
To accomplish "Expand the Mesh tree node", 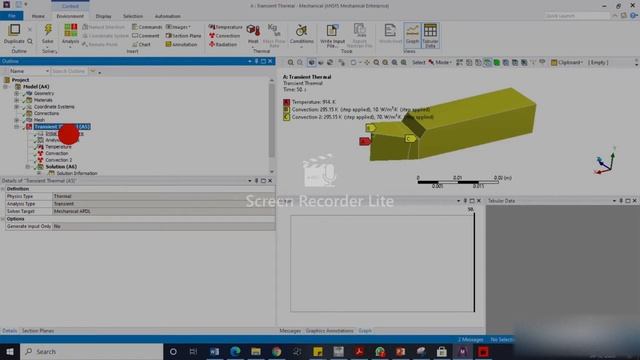I will 17,120.
